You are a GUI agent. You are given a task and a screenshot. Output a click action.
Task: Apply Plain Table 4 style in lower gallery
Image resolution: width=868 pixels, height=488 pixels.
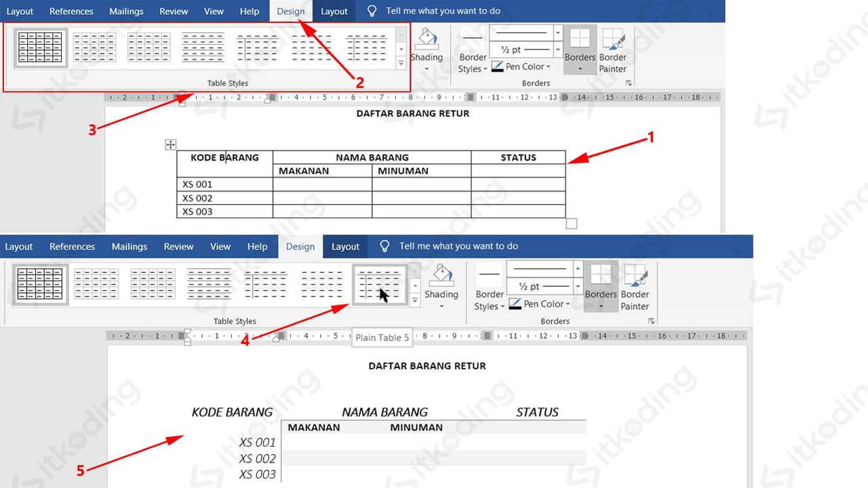point(321,284)
